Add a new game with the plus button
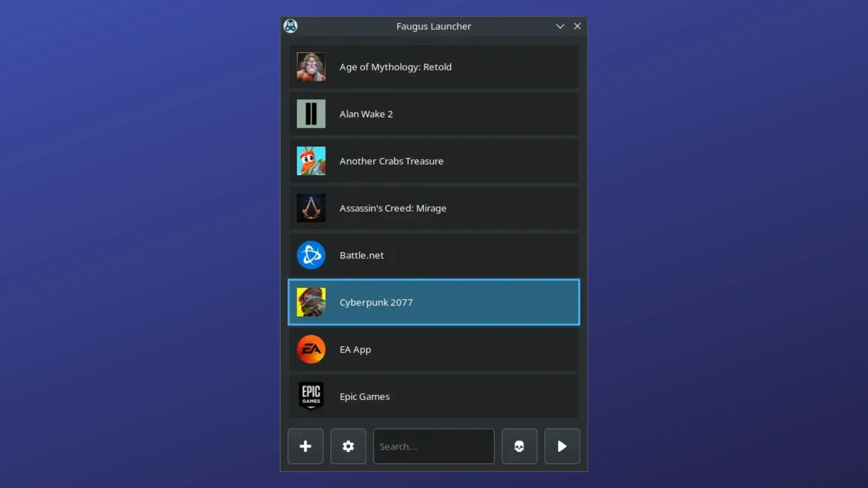868x488 pixels. [305, 446]
